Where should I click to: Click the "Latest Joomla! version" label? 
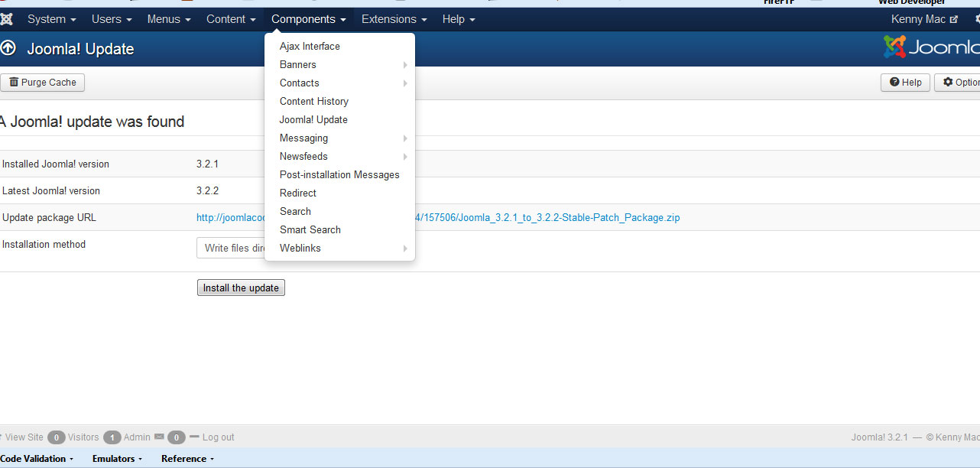click(x=51, y=190)
